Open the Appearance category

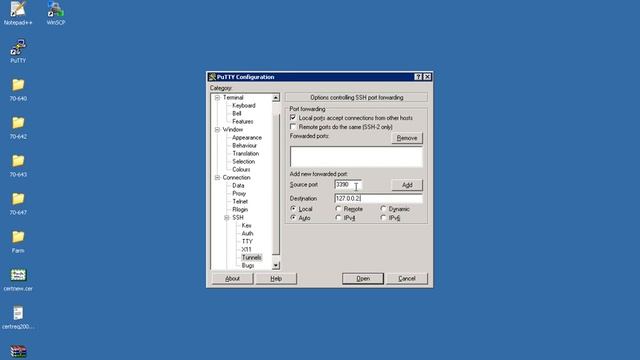247,138
